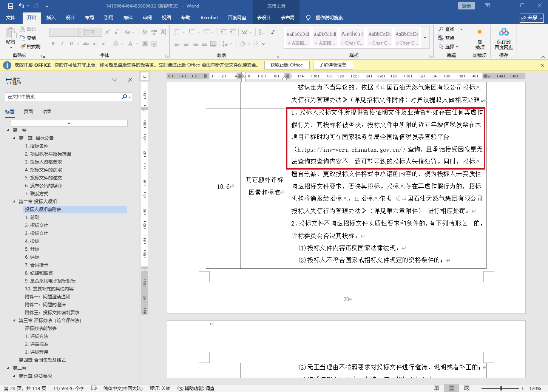Justify the paragraph text

point(204,44)
